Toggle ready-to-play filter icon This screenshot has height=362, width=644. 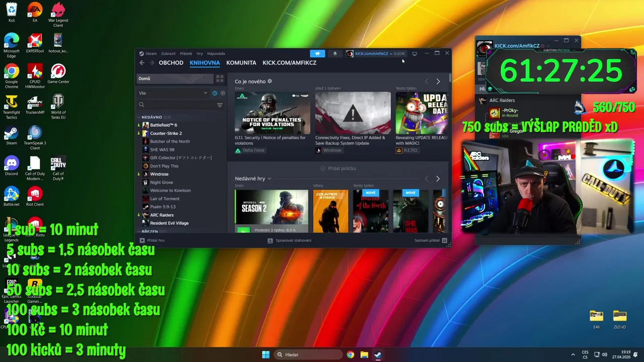[222, 93]
